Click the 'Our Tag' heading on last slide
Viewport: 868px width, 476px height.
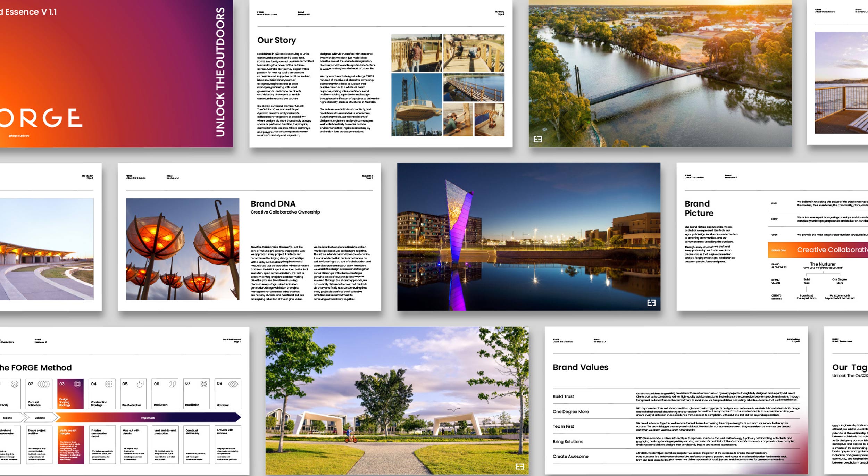tap(850, 368)
